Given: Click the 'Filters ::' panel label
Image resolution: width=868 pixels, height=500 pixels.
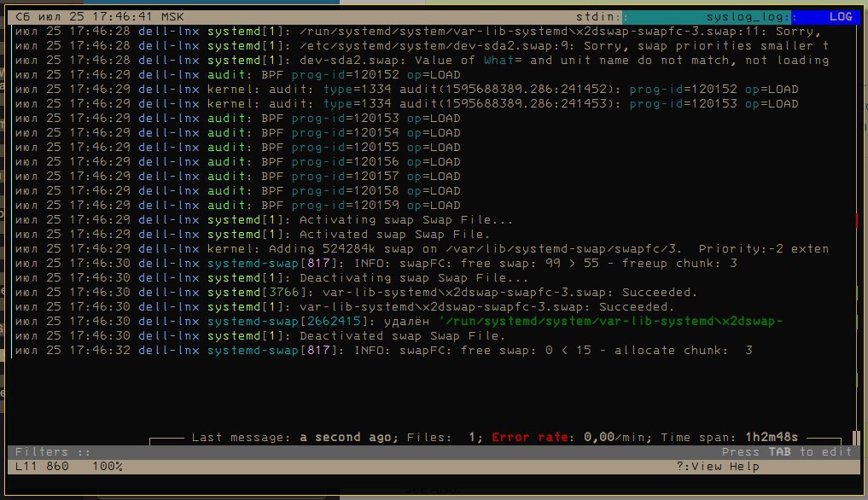Looking at the screenshot, I should point(53,452).
